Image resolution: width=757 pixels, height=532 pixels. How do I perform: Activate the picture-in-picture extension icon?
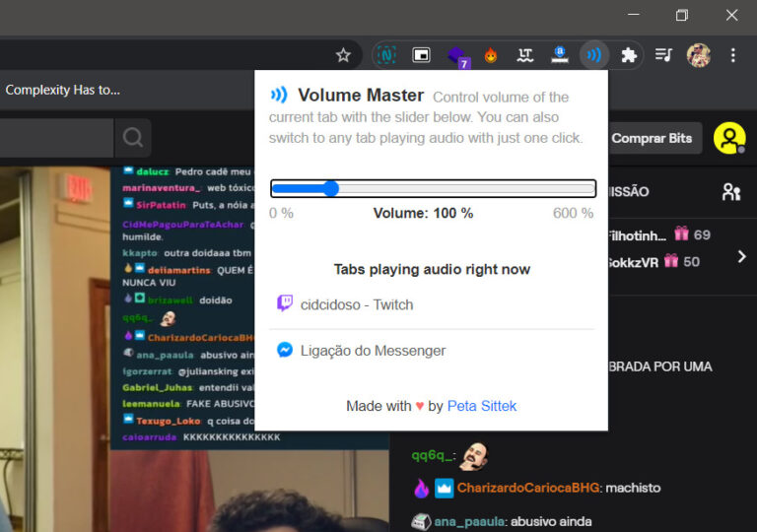pos(422,55)
